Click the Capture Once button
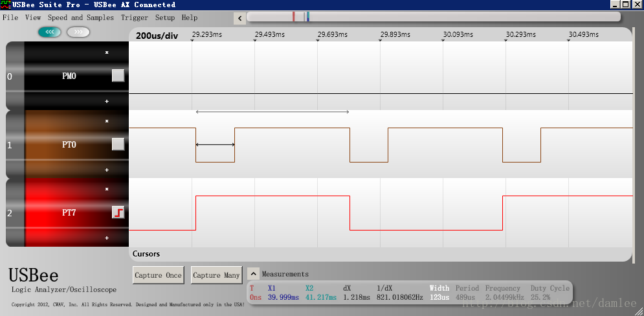Viewport: 644px width, 316px height. [x=158, y=275]
